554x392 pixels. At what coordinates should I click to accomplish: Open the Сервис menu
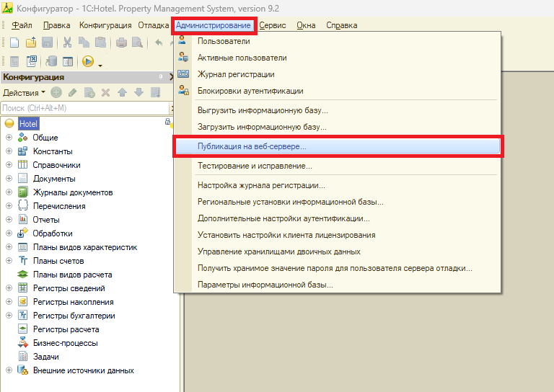[x=272, y=25]
